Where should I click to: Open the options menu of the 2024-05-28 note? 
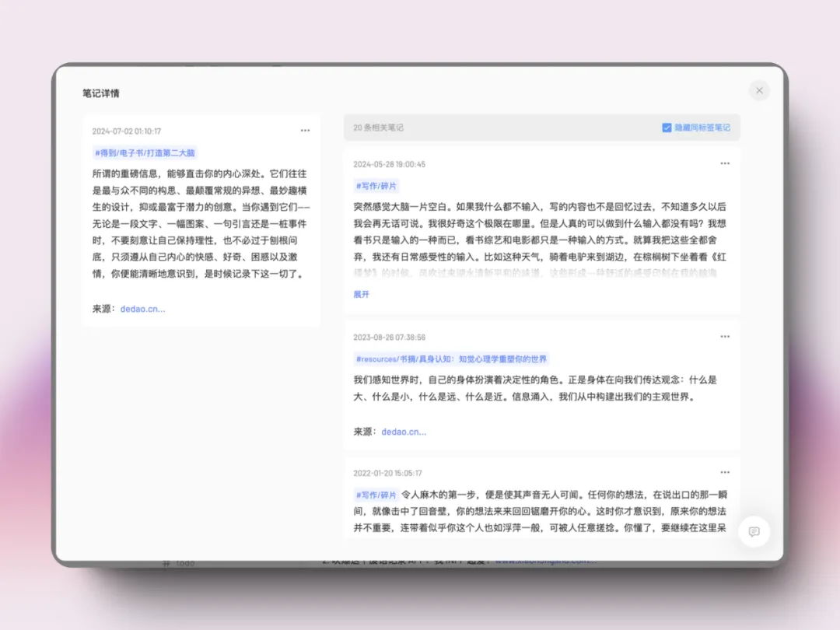point(725,163)
